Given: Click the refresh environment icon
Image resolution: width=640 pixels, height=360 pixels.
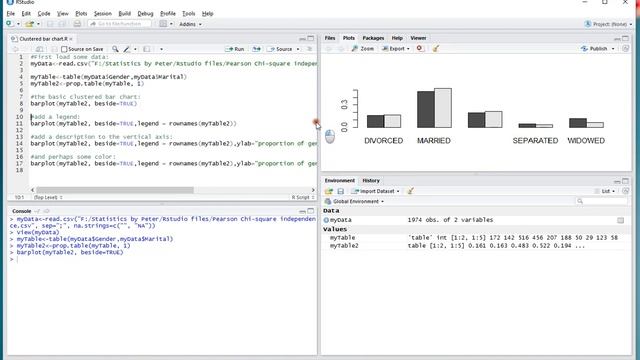Looking at the screenshot, I should coord(625,191).
